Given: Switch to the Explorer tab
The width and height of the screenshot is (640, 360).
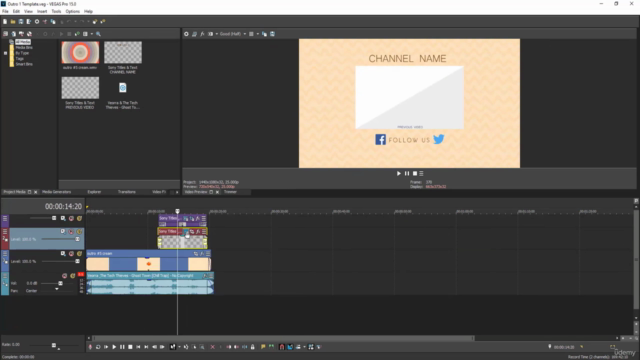Looking at the screenshot, I should (94, 192).
